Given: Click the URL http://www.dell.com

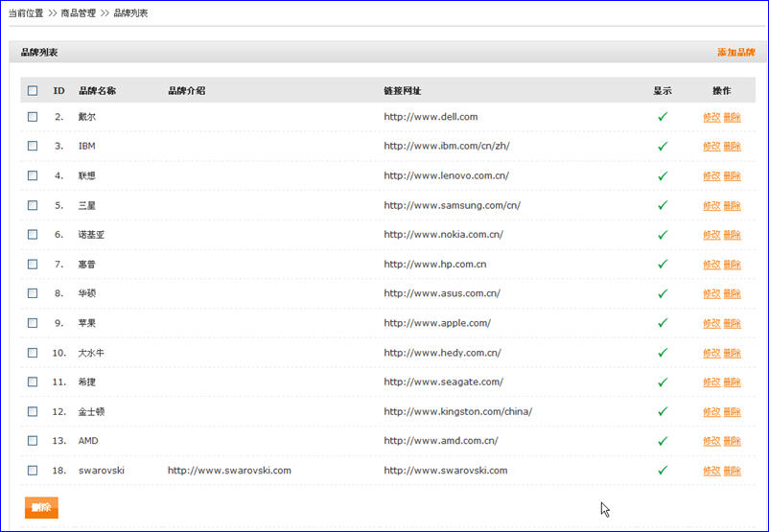Looking at the screenshot, I should click(431, 117).
